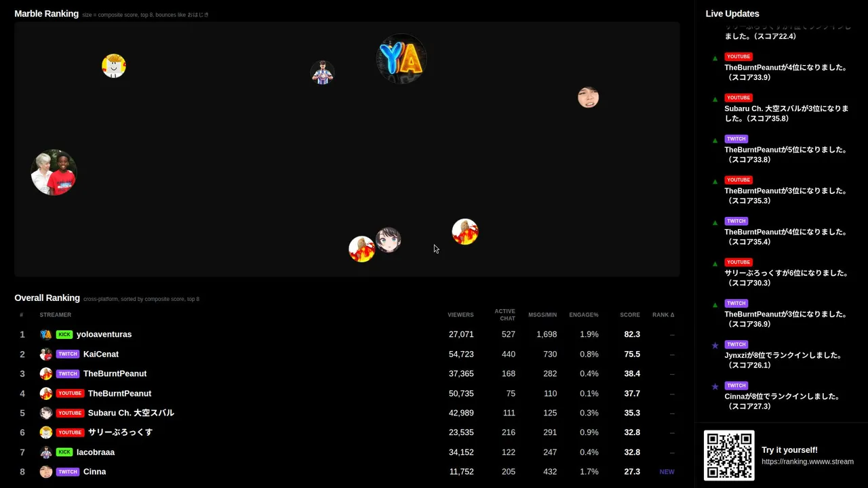The height and width of the screenshot is (488, 868).
Task: Click the score value 82.3
Action: pyautogui.click(x=632, y=334)
